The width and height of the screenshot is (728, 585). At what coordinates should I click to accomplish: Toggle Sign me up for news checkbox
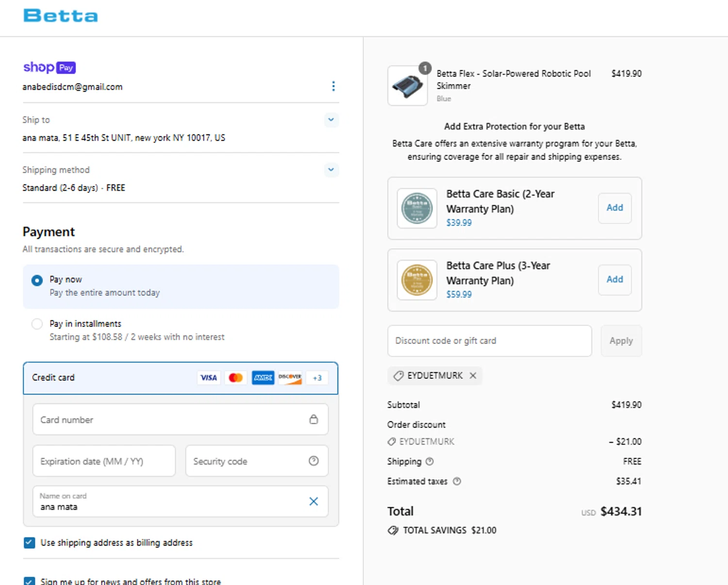coord(29,581)
